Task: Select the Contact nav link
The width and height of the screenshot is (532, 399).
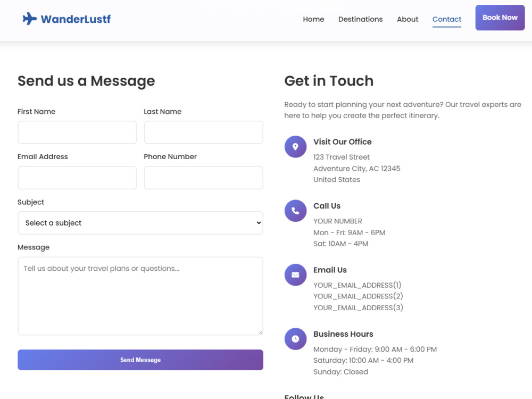Action: [446, 19]
